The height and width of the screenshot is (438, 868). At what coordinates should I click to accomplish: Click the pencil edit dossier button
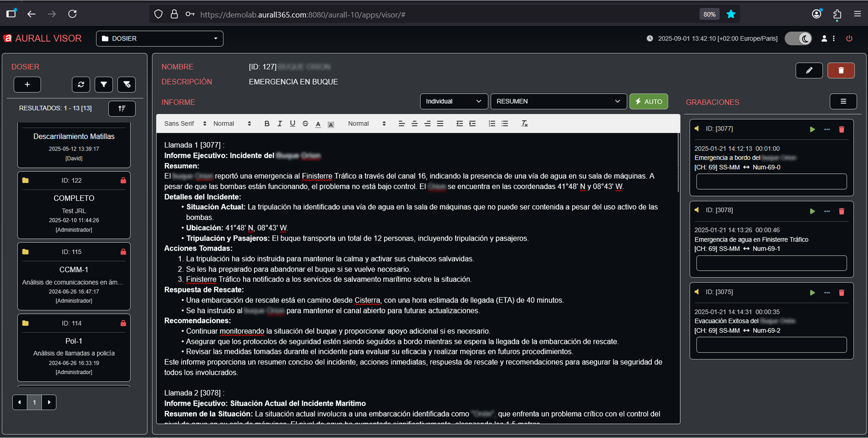pos(809,70)
